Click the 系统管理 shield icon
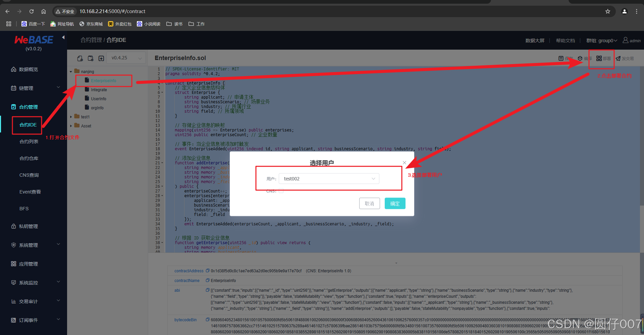644x335 pixels. (x=13, y=245)
